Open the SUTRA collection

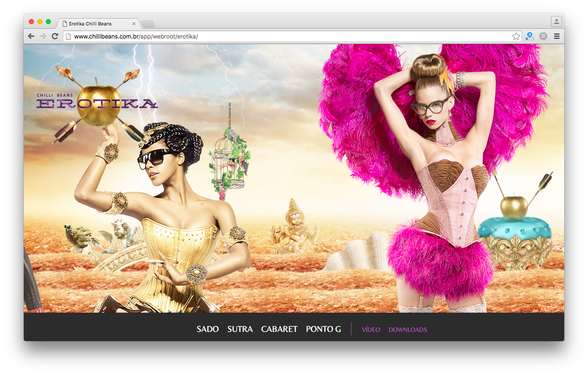[240, 329]
